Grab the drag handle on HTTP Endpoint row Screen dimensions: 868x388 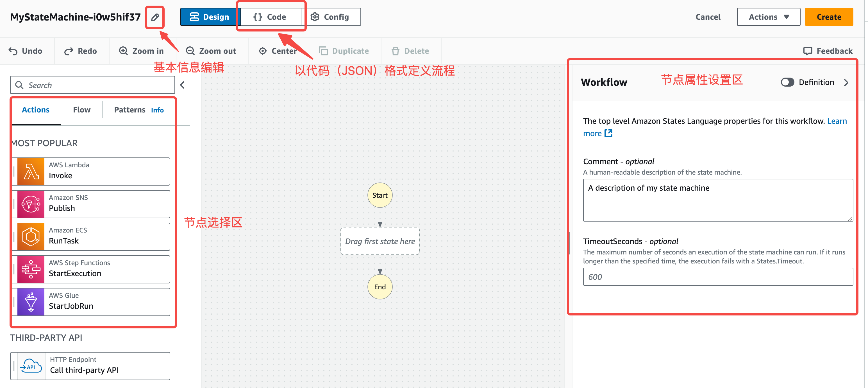(x=14, y=366)
